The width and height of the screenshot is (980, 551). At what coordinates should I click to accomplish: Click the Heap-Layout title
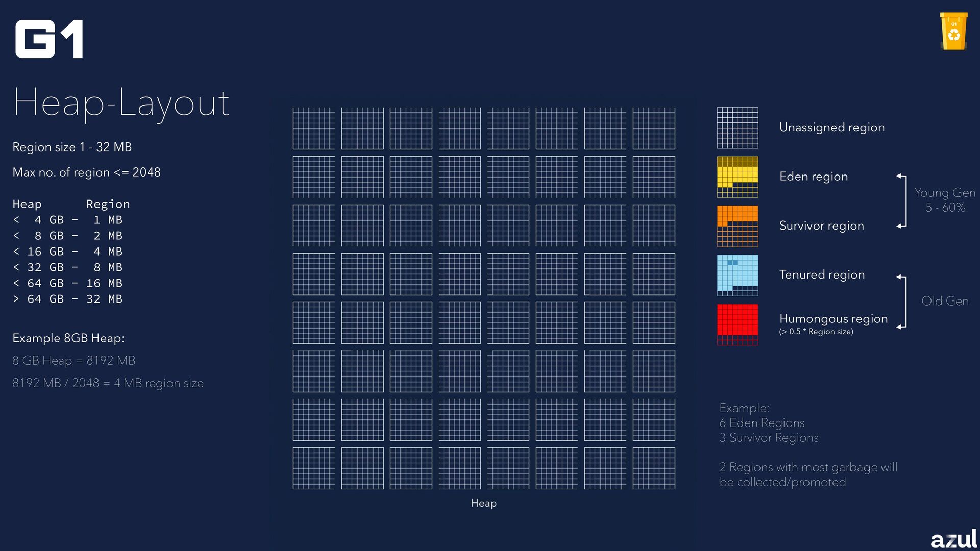coord(121,103)
